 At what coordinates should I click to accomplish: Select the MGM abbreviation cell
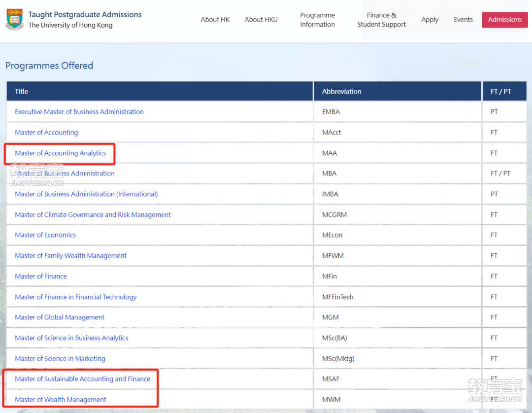(x=398, y=317)
